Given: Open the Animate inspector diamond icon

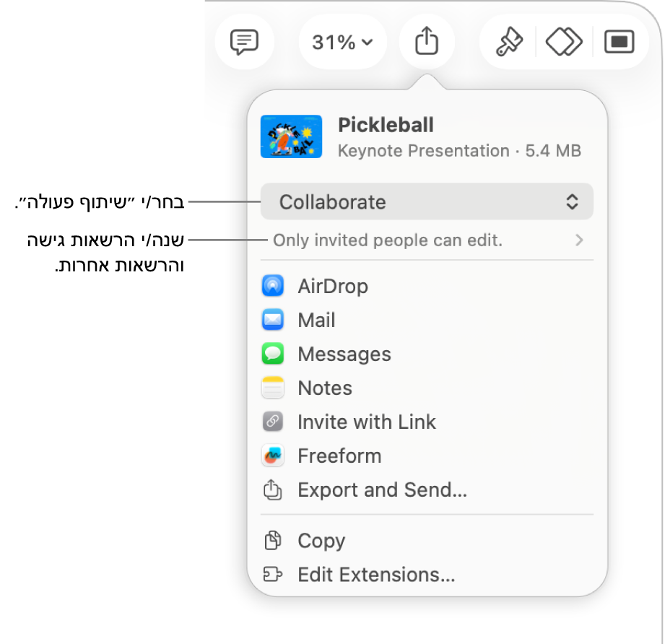Looking at the screenshot, I should pyautogui.click(x=564, y=42).
